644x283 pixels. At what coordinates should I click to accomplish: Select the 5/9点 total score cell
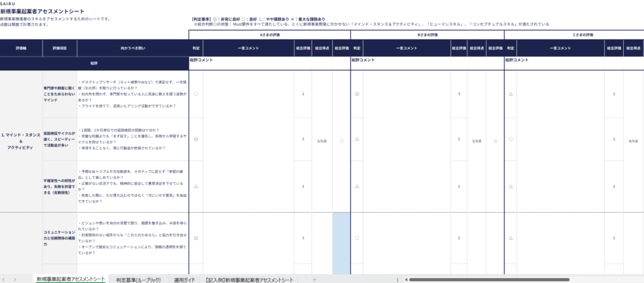(477, 141)
